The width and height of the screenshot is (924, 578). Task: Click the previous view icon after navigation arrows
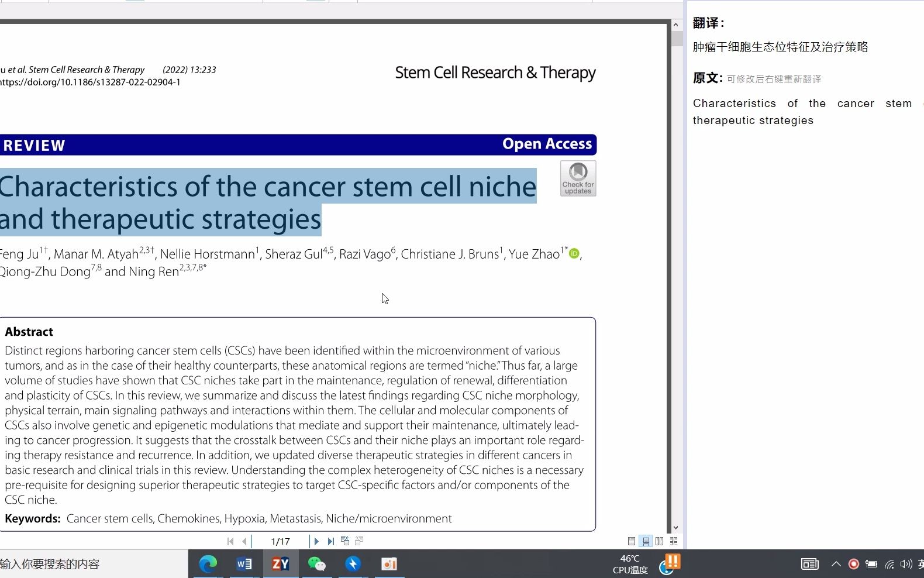[345, 541]
